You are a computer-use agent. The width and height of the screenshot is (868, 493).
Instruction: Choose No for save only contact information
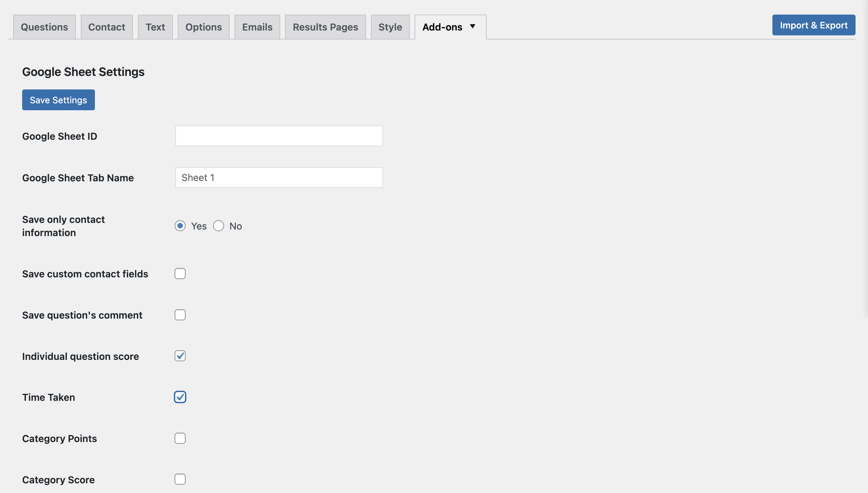(219, 226)
